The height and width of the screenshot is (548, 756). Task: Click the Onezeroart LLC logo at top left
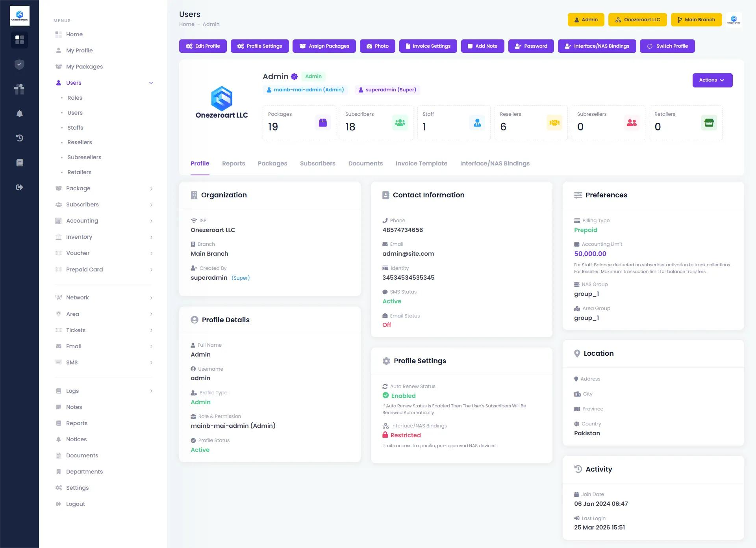[19, 15]
